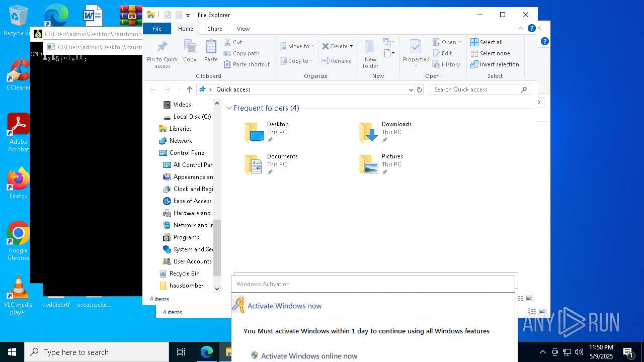Click the volume icon in system tray
The width and height of the screenshot is (644, 362).
[579, 352]
